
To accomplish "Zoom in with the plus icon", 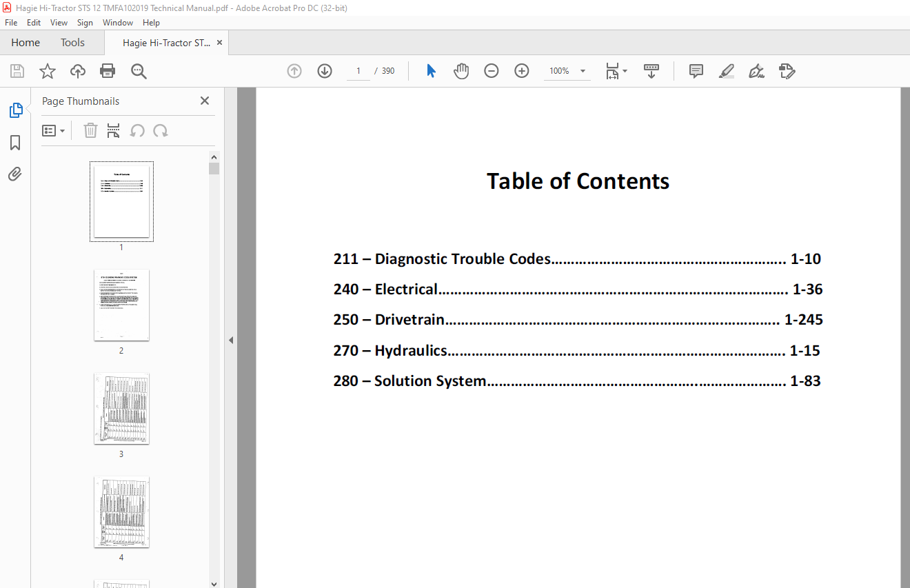I will [x=522, y=71].
